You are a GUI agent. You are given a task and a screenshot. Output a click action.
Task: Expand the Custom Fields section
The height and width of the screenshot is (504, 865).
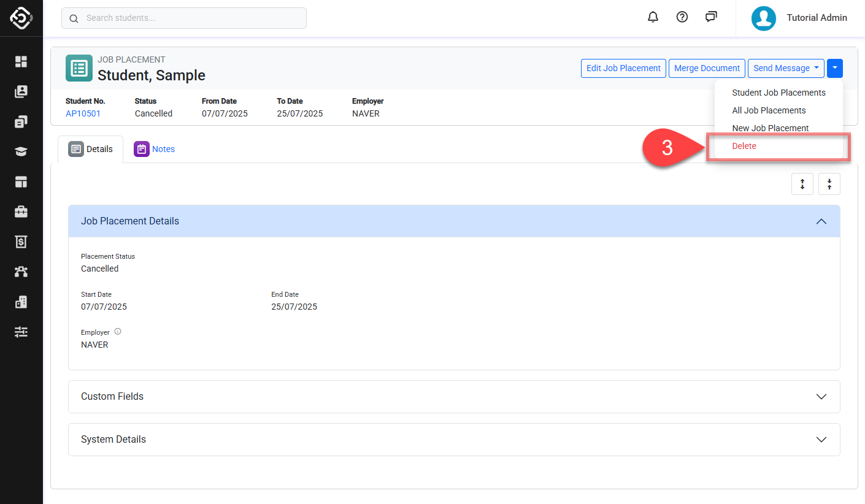(821, 397)
